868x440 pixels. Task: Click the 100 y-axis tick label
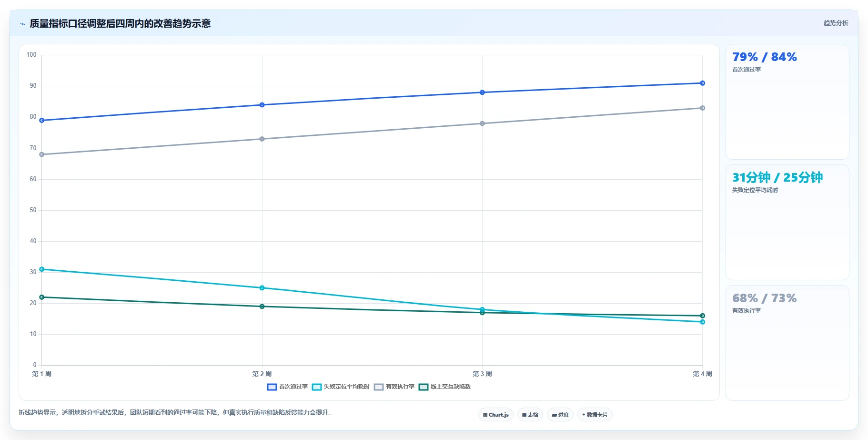coord(31,55)
